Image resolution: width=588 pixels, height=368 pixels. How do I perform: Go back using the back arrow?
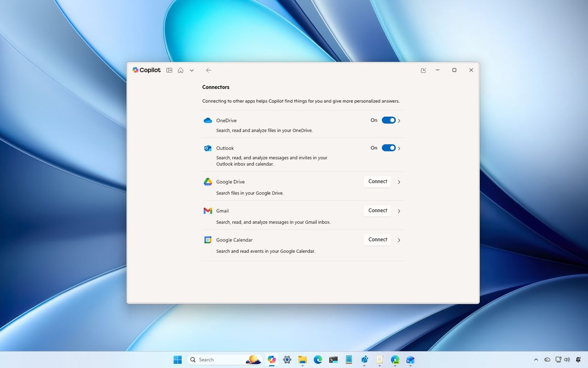(x=209, y=70)
